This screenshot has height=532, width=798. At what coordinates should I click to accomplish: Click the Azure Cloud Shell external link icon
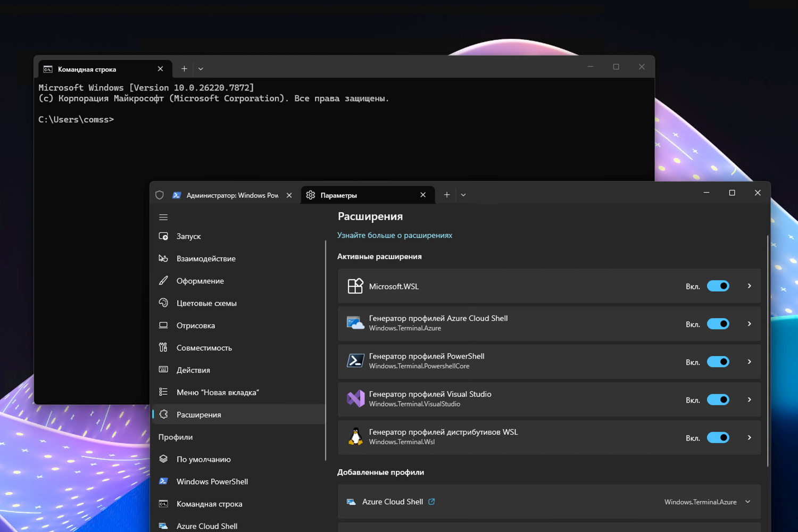(x=431, y=501)
